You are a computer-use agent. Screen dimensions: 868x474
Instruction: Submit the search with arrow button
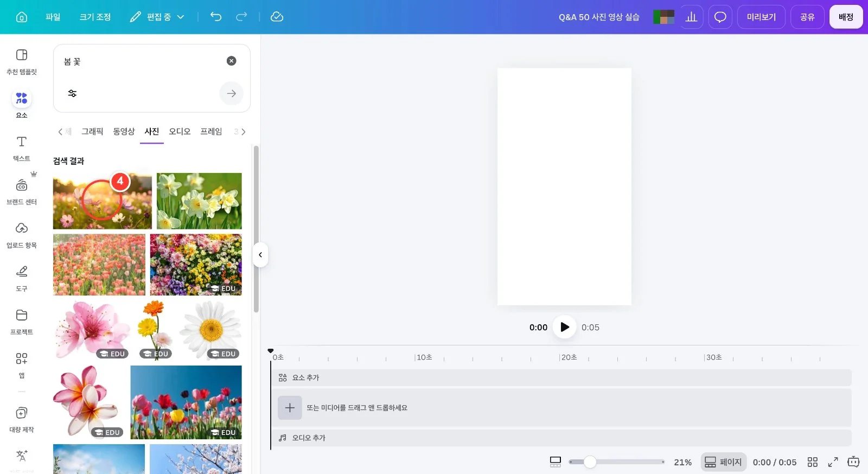coord(232,93)
